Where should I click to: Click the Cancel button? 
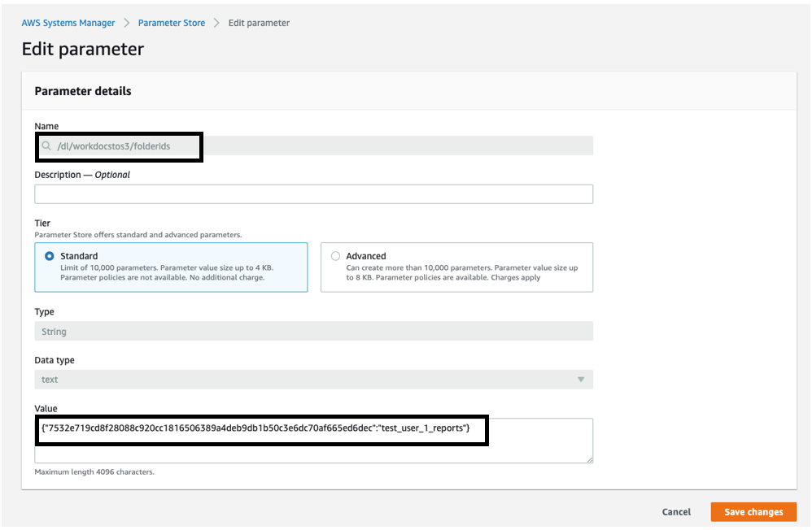[x=676, y=511]
